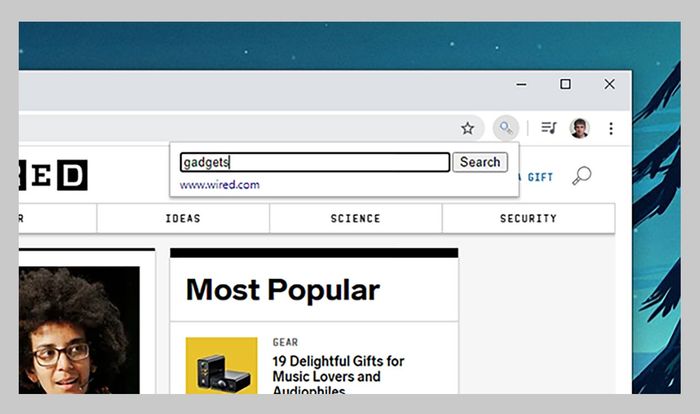Click the site search extension icon

tap(506, 128)
